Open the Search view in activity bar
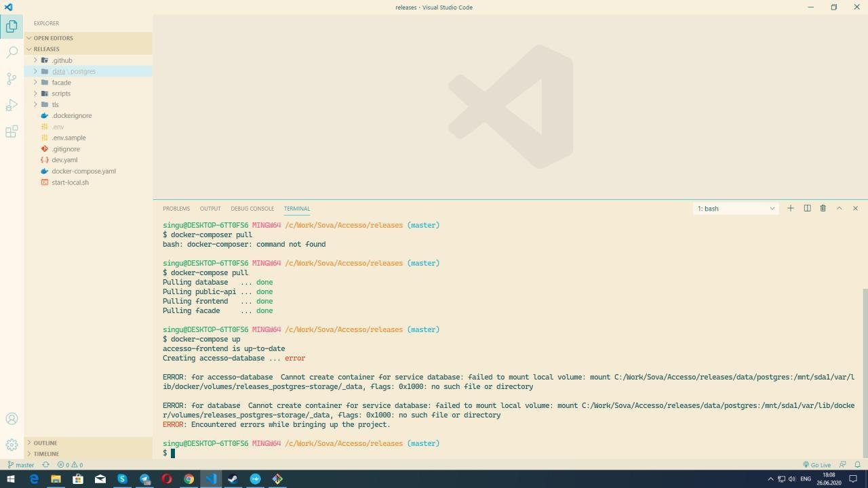The image size is (868, 488). point(12,52)
